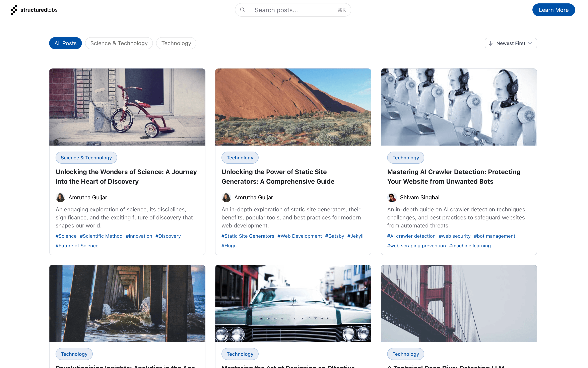Open the Newest First sort dropdown

point(511,43)
